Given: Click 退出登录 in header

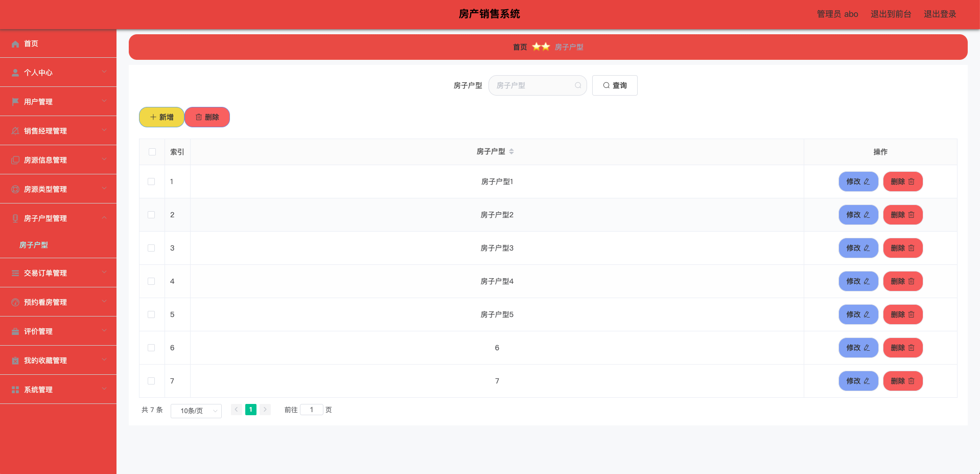Looking at the screenshot, I should (940, 14).
